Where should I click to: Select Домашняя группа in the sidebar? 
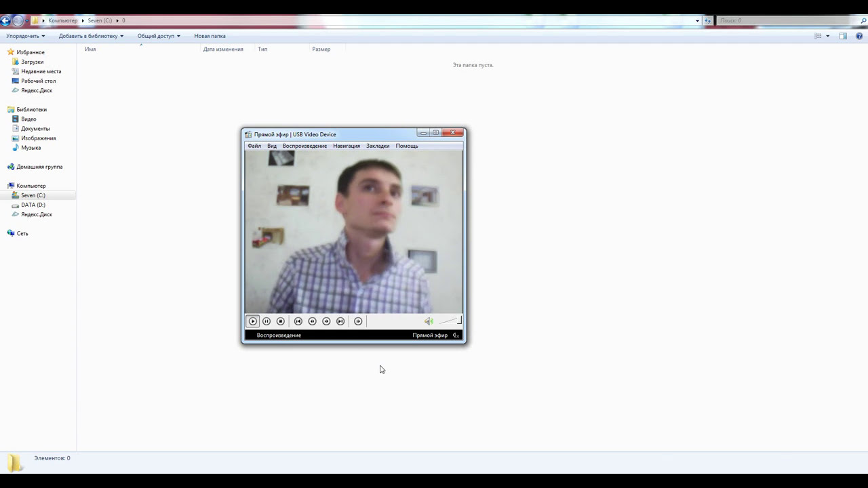point(39,166)
